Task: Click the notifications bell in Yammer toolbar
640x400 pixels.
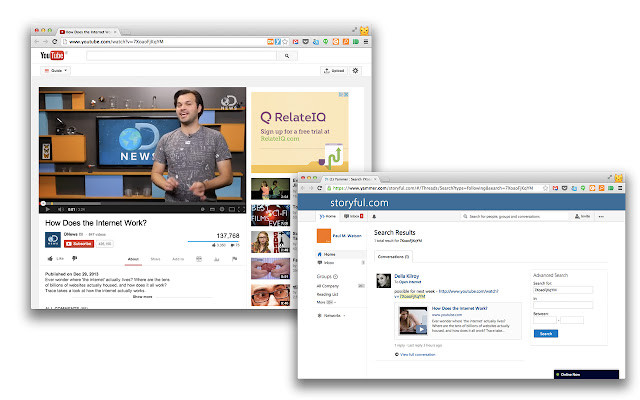Action: coord(374,216)
